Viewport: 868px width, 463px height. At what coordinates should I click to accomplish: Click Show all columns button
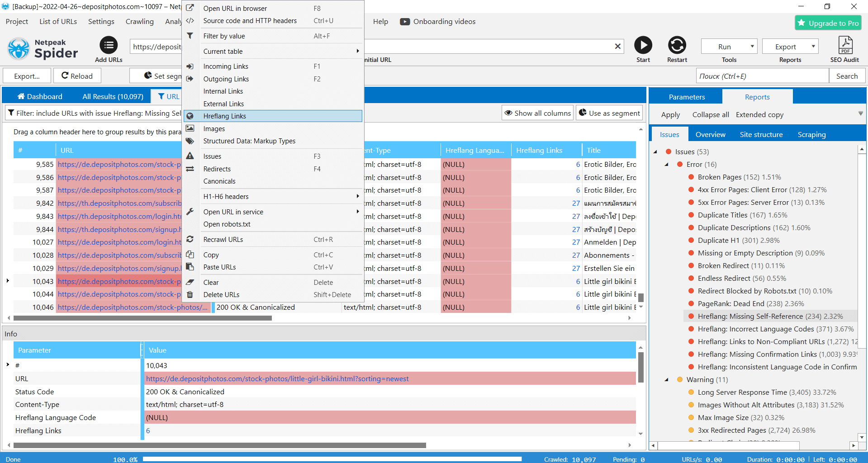(537, 113)
